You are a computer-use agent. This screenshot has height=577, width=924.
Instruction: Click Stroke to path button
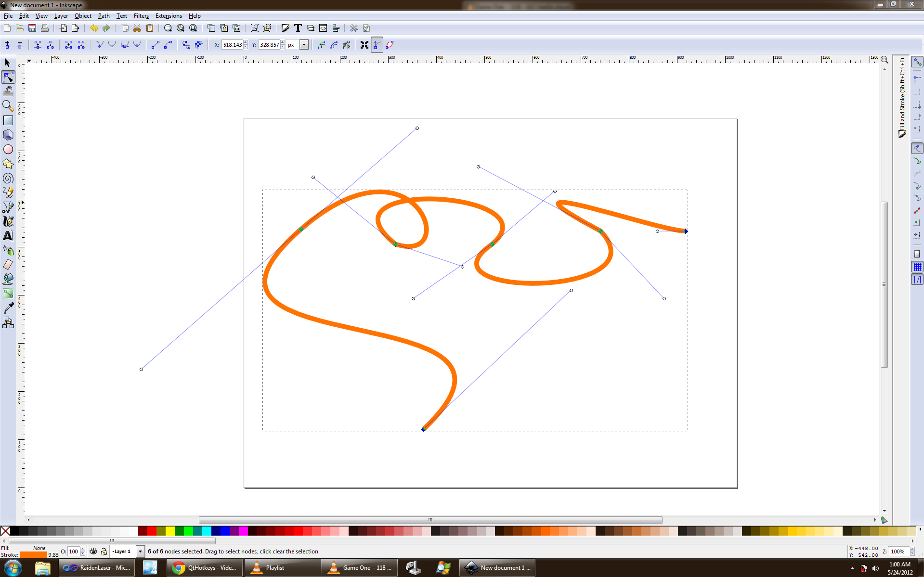[198, 45]
